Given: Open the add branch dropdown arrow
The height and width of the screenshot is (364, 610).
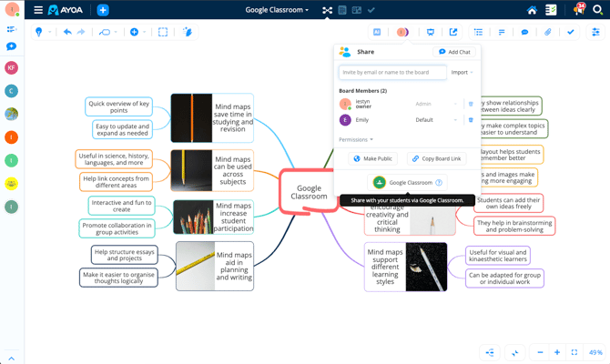Looking at the screenshot, I should [145, 32].
